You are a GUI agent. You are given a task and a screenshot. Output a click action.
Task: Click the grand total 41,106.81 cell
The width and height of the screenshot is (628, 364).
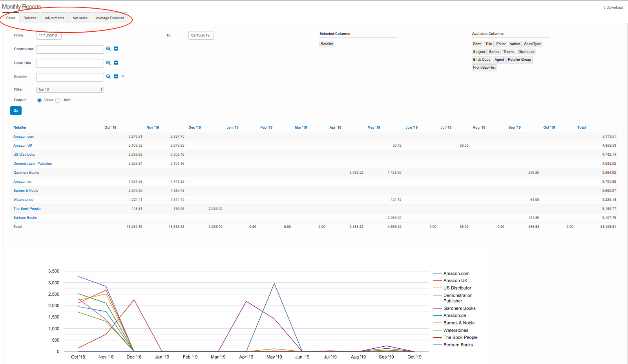click(x=608, y=227)
